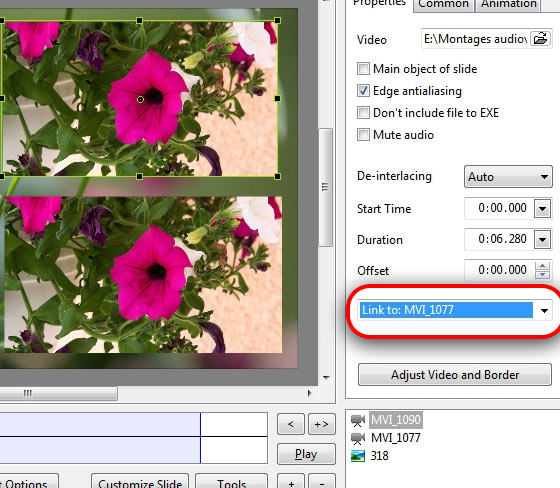This screenshot has width=560, height=488.
Task: Enable Main object of slide checkbox
Action: pos(363,69)
